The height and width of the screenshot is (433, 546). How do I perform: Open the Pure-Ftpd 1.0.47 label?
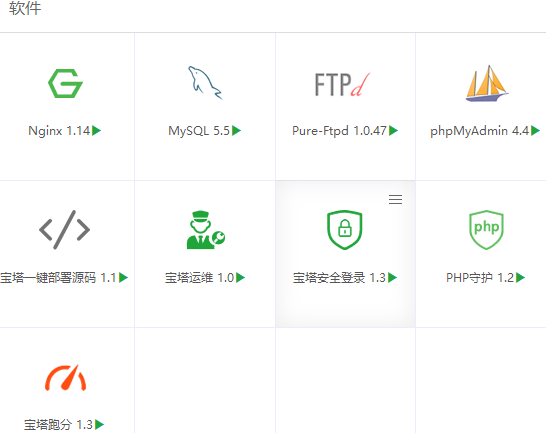click(339, 131)
